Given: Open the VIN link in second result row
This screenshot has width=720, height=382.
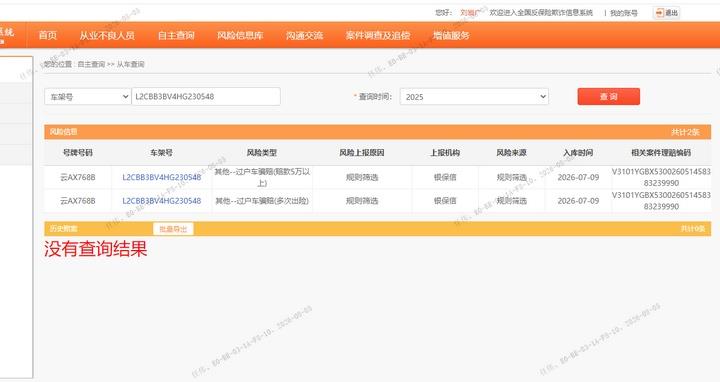Looking at the screenshot, I should click(162, 201).
